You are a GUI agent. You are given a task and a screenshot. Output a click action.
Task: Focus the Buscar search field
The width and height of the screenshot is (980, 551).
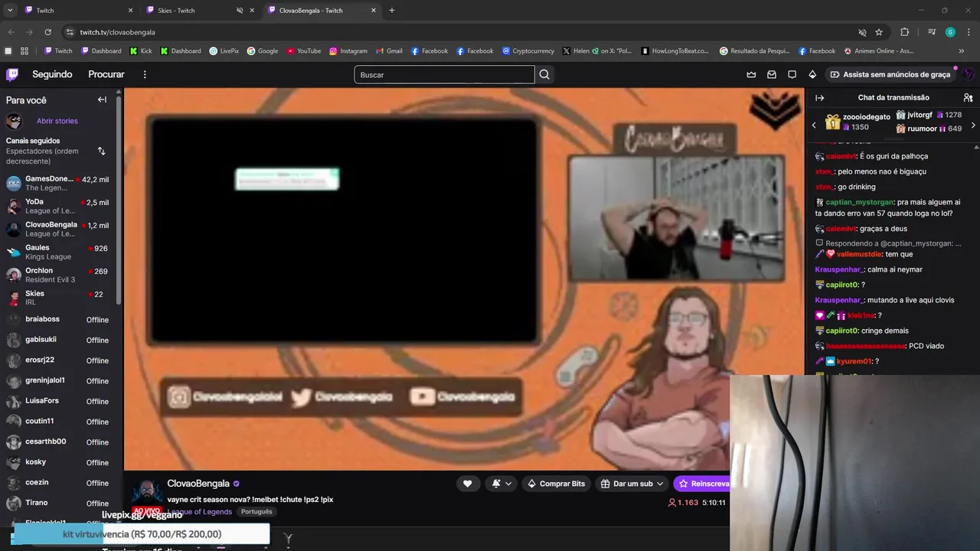point(444,74)
